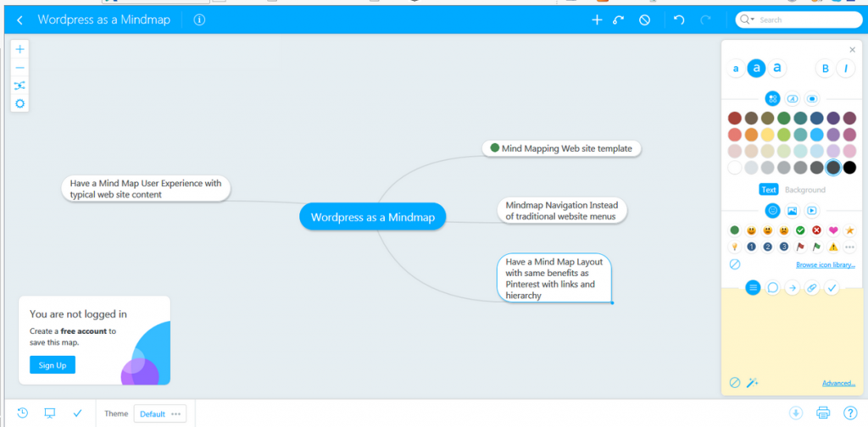Remove icon using no-icon circle
The image size is (868, 427).
pos(735,264)
